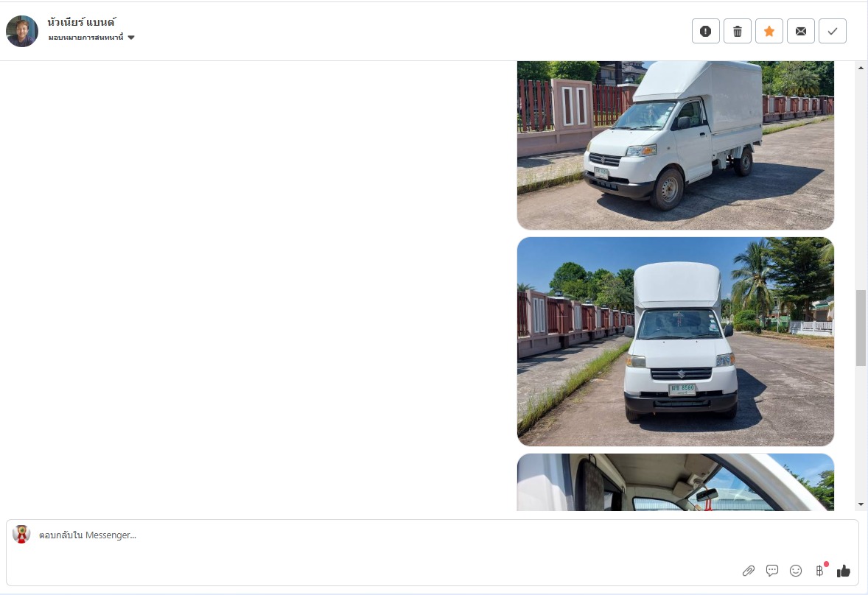The image size is (868, 595).
Task: Click the chat scrollbar up arrow
Action: (x=861, y=68)
